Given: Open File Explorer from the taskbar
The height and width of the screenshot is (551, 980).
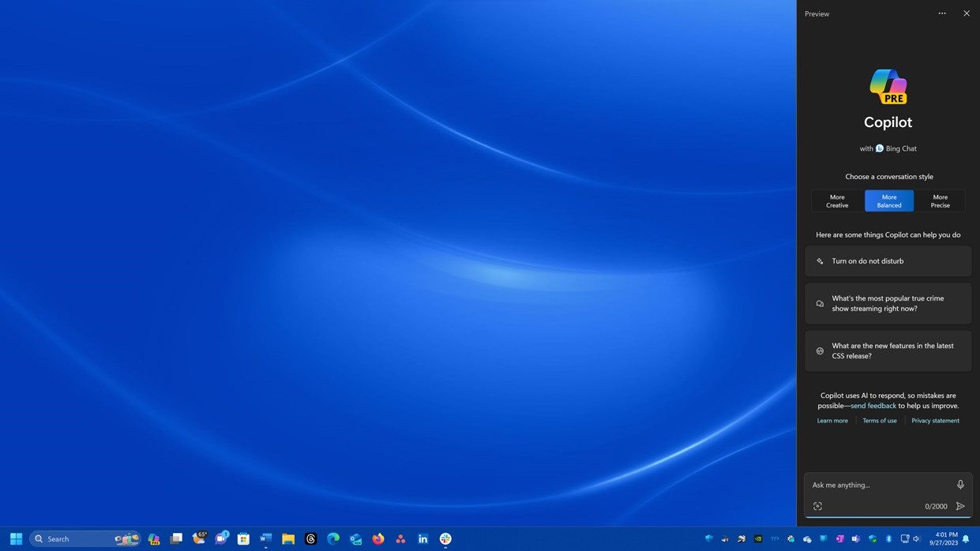Looking at the screenshot, I should point(288,539).
